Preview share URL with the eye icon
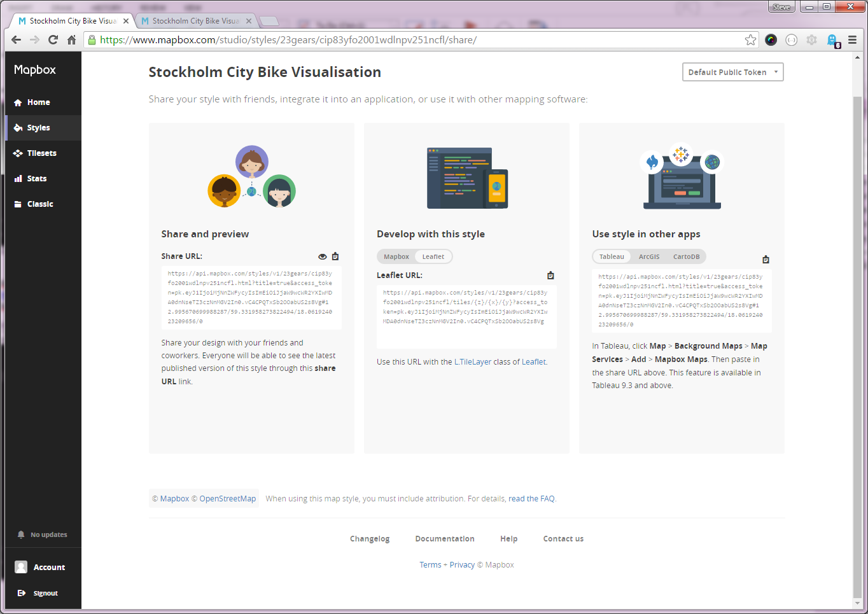The width and height of the screenshot is (868, 614). point(323,256)
